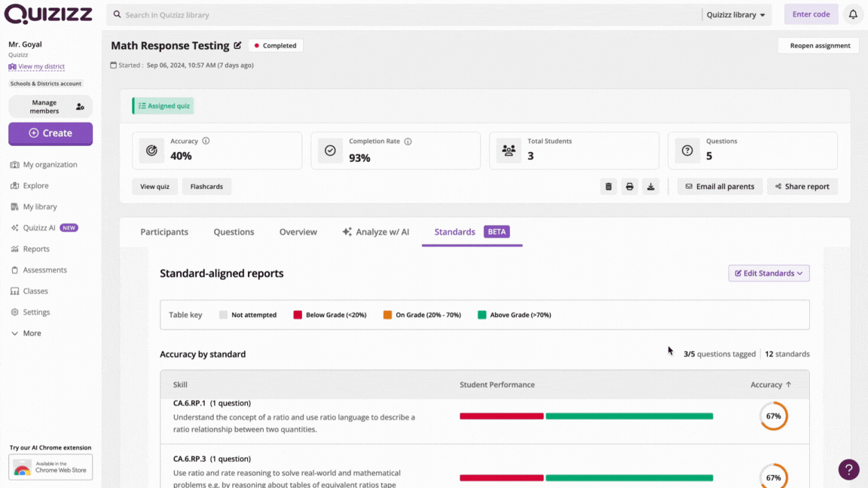Viewport: 868px width, 488px height.
Task: Open Flashcards
Action: click(x=206, y=187)
